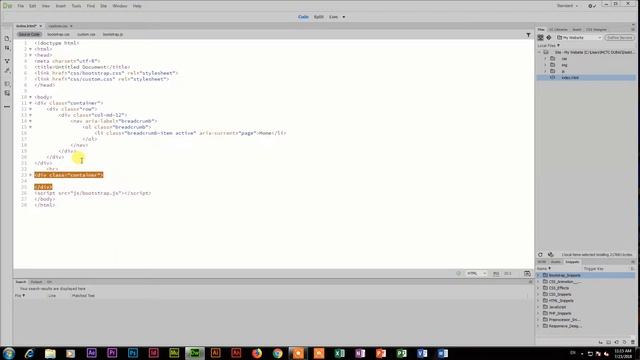Click the Define Servers button

[620, 38]
